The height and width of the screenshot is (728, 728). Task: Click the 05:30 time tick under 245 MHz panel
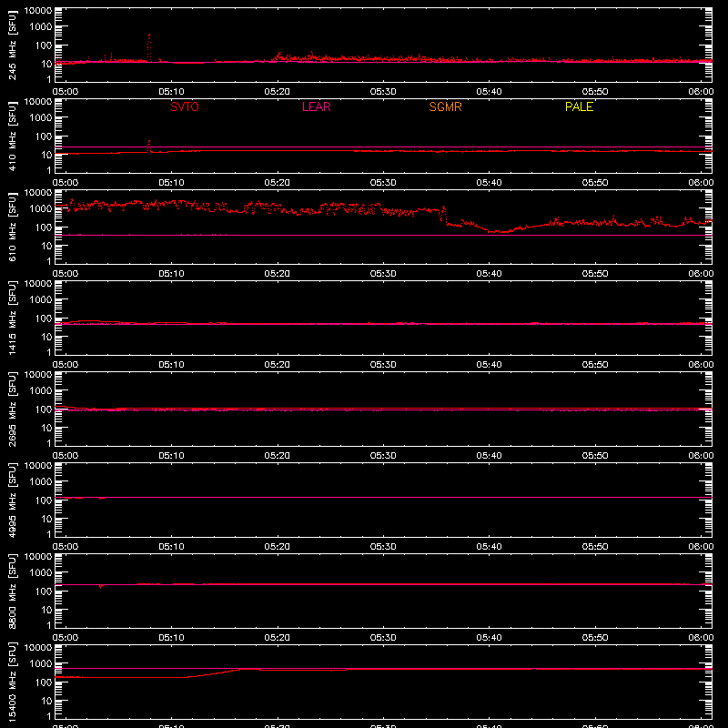(383, 92)
